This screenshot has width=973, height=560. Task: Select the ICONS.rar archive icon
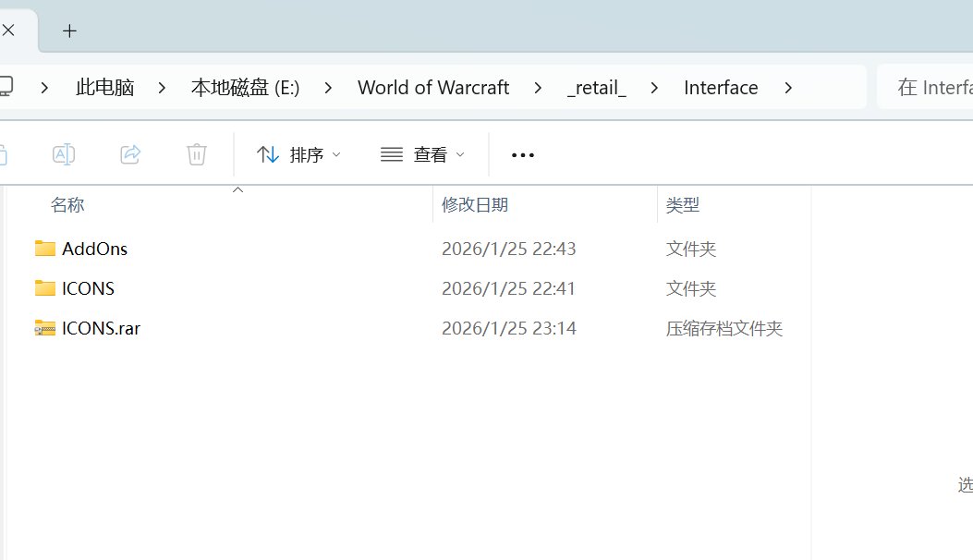click(x=44, y=328)
